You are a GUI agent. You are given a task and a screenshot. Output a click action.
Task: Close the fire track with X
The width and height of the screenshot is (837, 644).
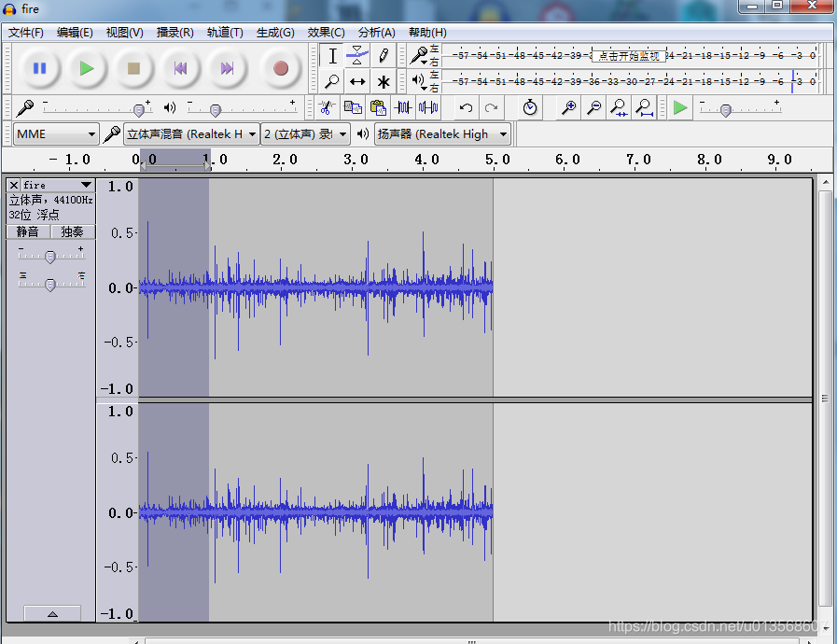pyautogui.click(x=14, y=185)
